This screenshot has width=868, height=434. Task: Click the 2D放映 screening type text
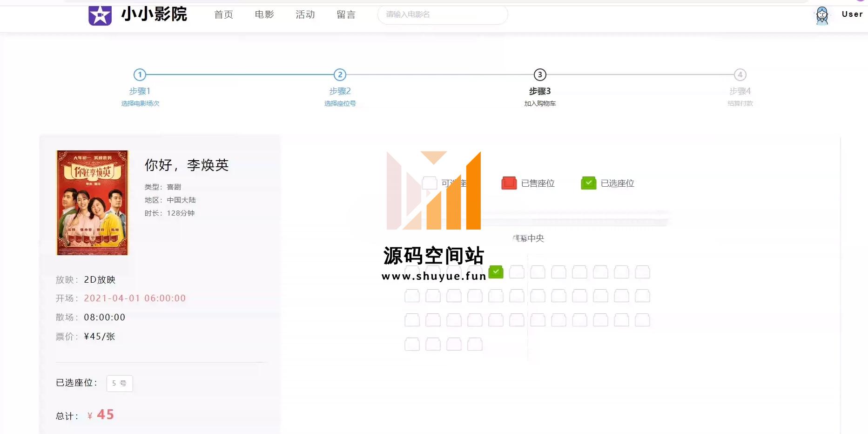tap(100, 279)
